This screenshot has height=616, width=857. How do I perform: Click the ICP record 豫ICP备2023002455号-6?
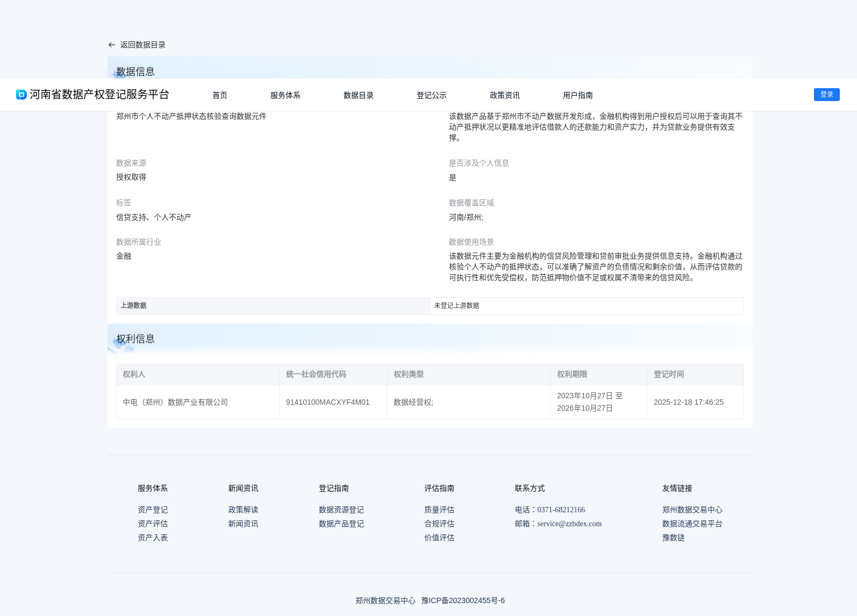pos(463,600)
